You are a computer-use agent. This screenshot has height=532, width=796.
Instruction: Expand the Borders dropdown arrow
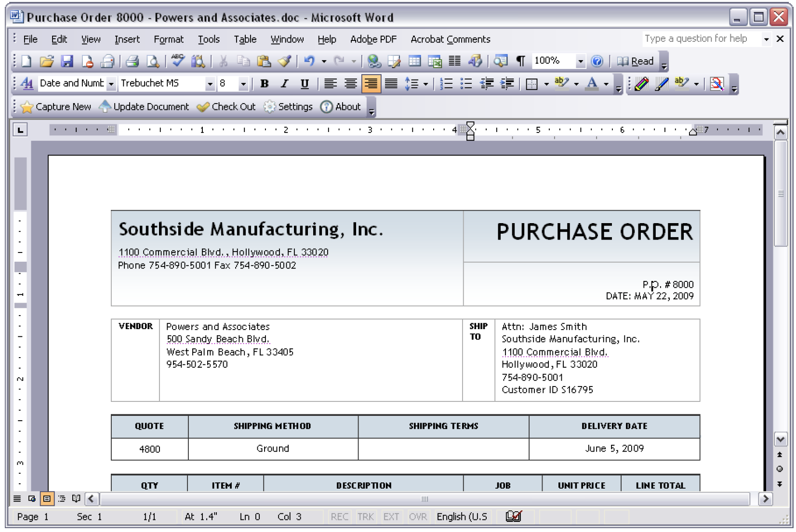pos(546,84)
